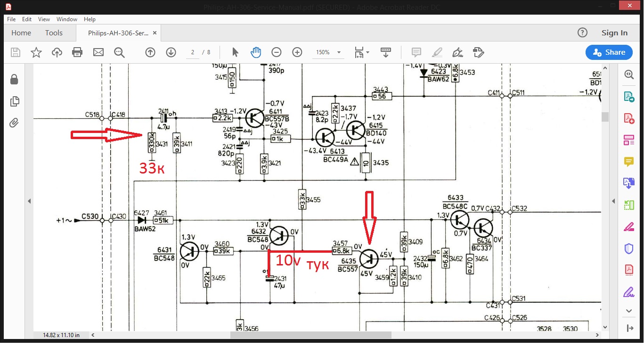Open the page fit options dropdown
644x364 pixels.
pyautogui.click(x=362, y=52)
